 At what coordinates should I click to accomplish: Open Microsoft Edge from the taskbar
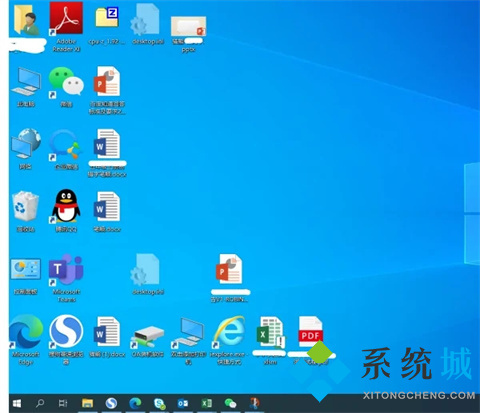pos(135,403)
